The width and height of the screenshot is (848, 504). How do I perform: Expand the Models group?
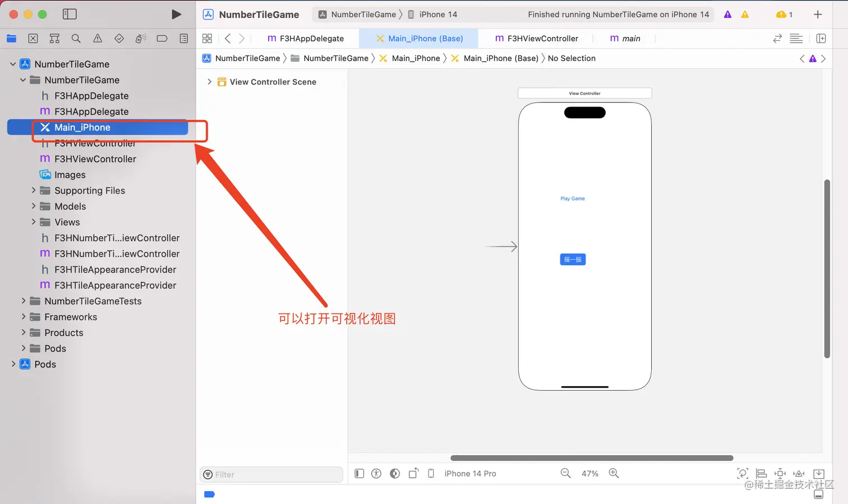click(33, 206)
